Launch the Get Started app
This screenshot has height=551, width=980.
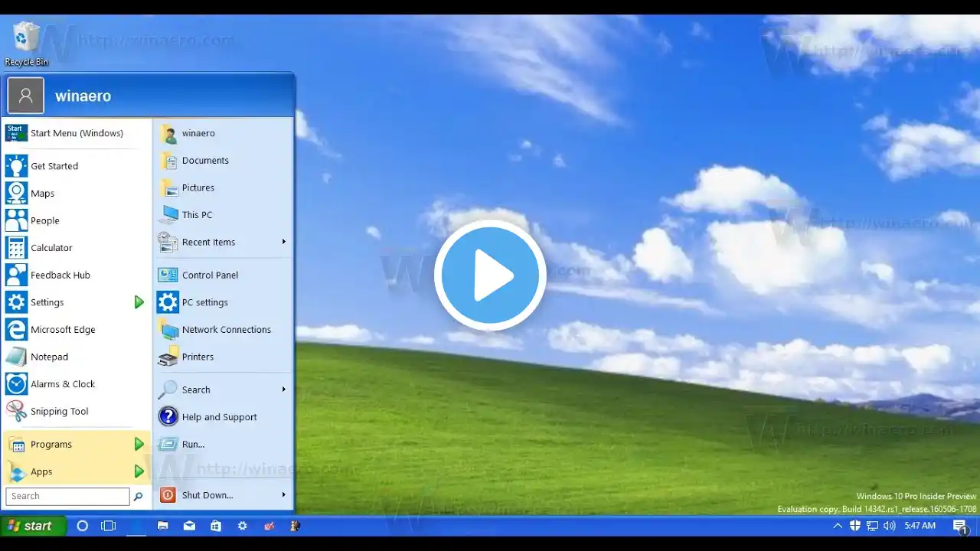(77, 166)
